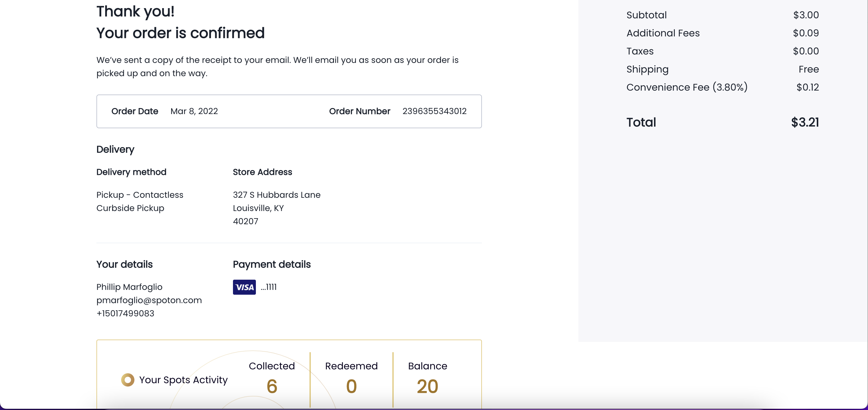Click the Collected spots value 6
Screen dimensions: 868x410
[x=272, y=386]
